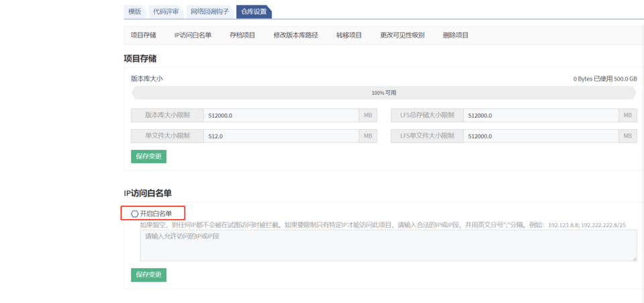The image size is (644, 303).
Task: Click the 100% 可用 storage usage bar
Action: 384,93
